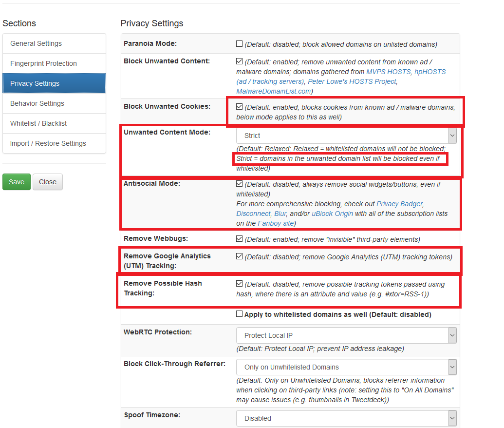504x428 pixels.
Task: Expand the WebRTC Protection dropdown
Action: [x=347, y=335]
